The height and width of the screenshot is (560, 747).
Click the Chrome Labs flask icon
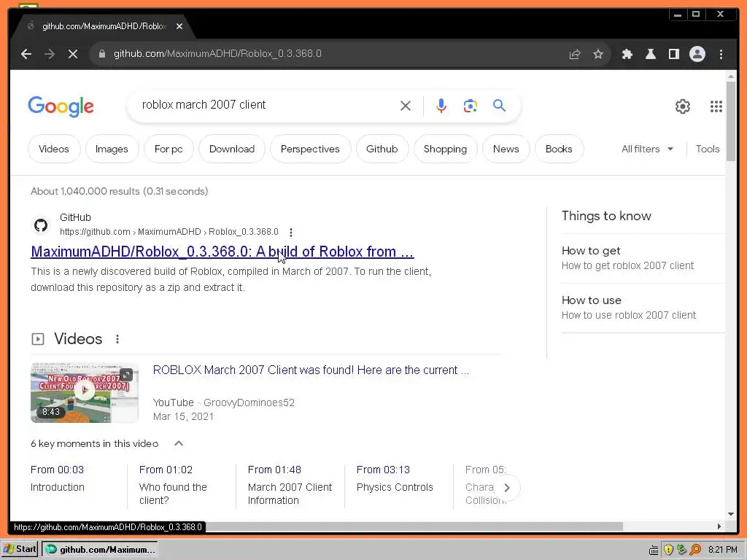point(650,54)
